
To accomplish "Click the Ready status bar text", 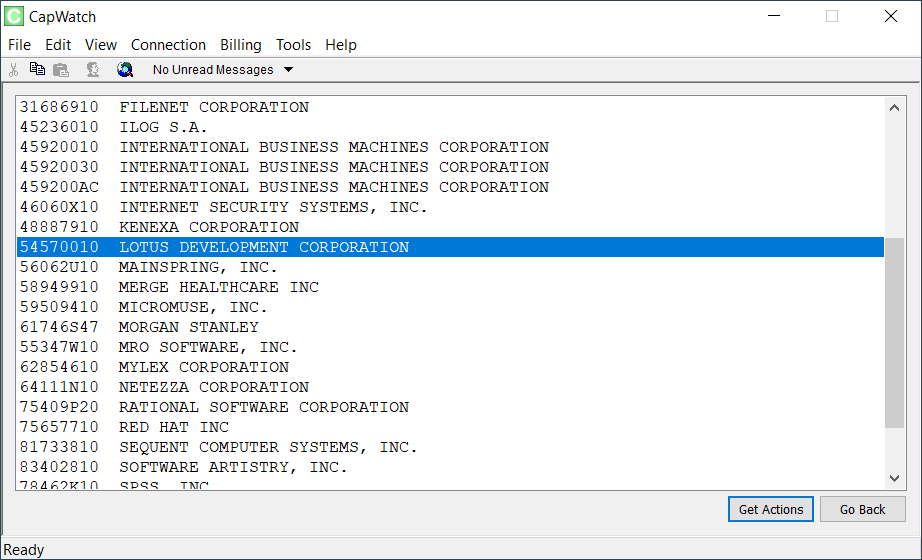I will coord(24,550).
